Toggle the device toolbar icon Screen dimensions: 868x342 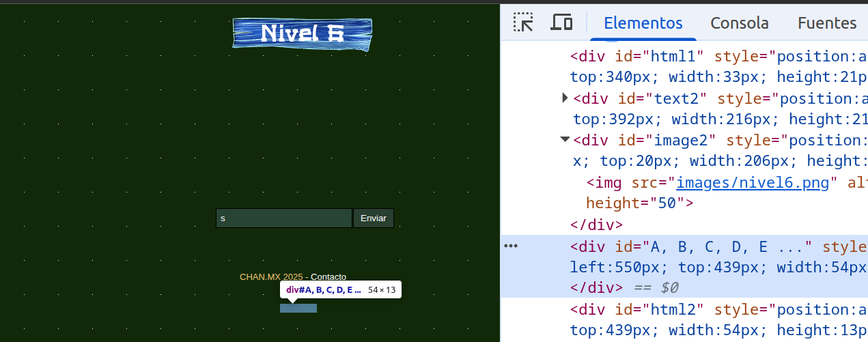[561, 23]
